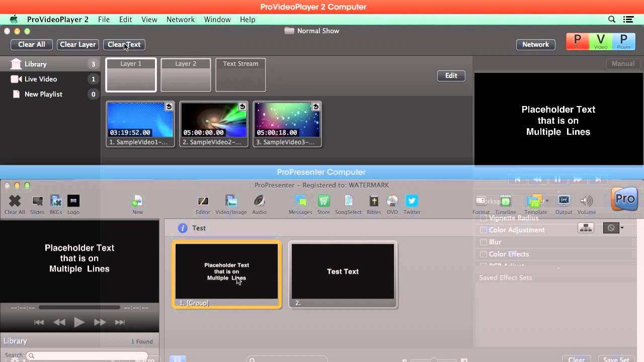Click the Edit button
Viewport: 644px width, 362px height.
click(451, 76)
